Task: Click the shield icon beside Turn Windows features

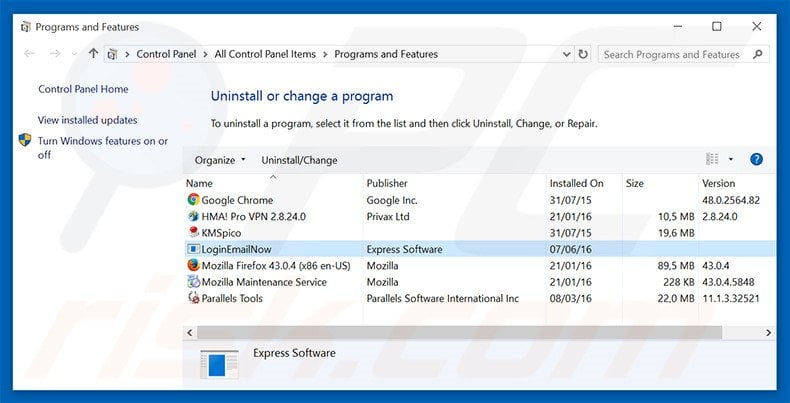Action: click(x=25, y=140)
